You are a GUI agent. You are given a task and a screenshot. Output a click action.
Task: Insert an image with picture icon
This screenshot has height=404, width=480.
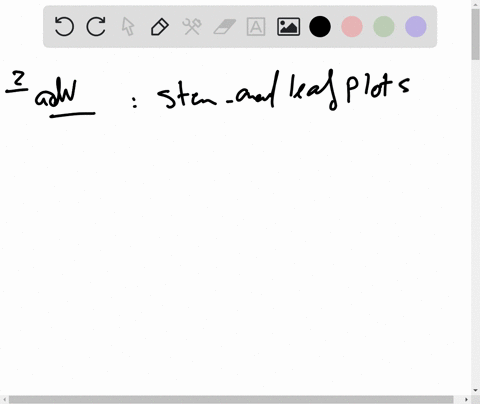[x=288, y=27]
